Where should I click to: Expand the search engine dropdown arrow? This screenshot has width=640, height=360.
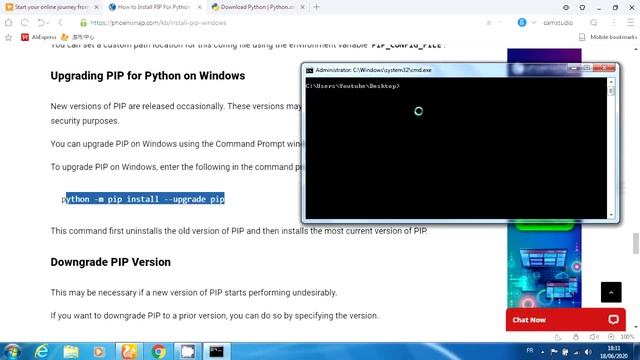tap(533, 22)
